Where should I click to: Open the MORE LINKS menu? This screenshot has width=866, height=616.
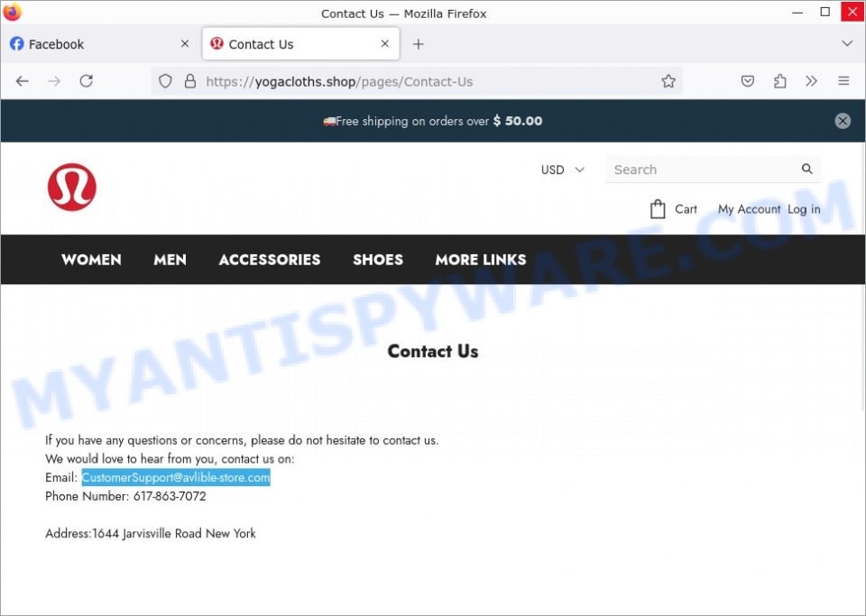[481, 260]
